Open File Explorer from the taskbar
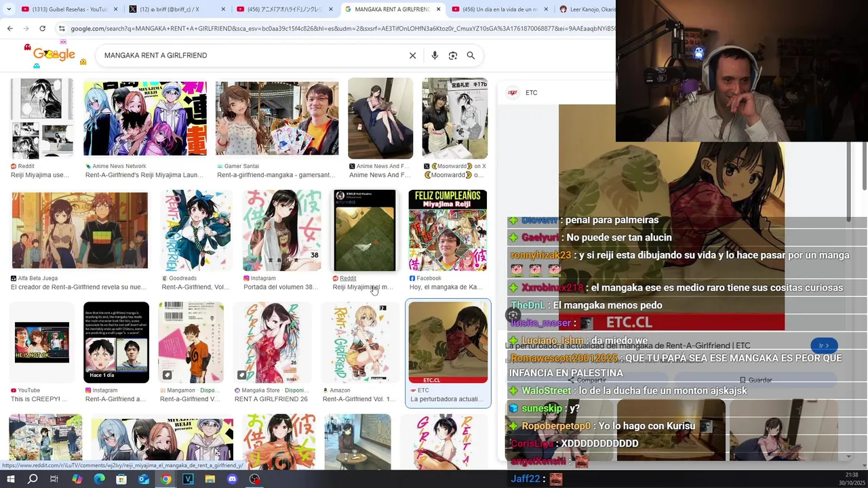This screenshot has height=488, width=868. click(210, 479)
